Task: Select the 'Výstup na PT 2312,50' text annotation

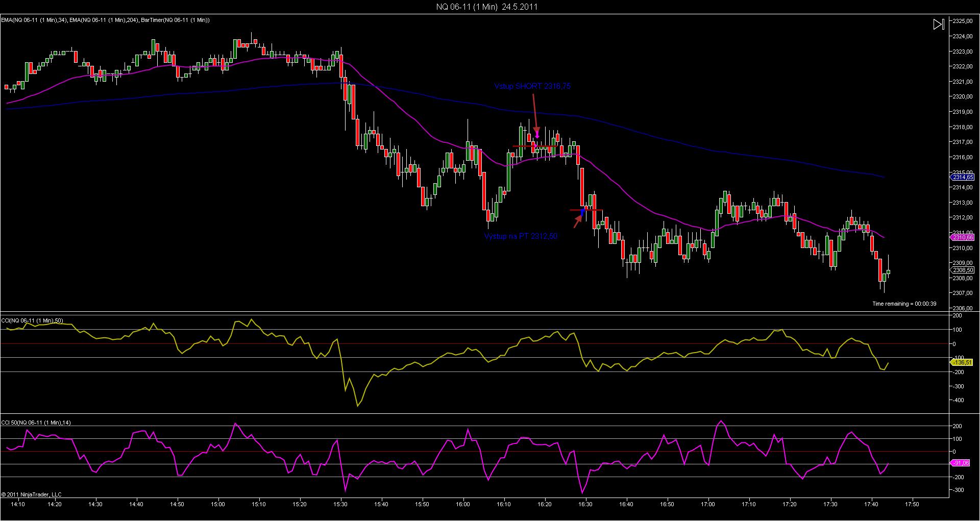Action: pos(520,236)
